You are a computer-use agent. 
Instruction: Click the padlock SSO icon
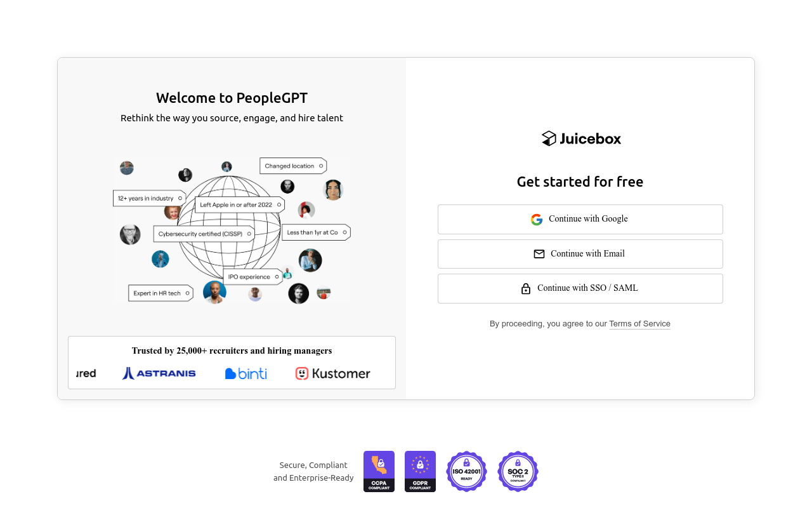(526, 288)
